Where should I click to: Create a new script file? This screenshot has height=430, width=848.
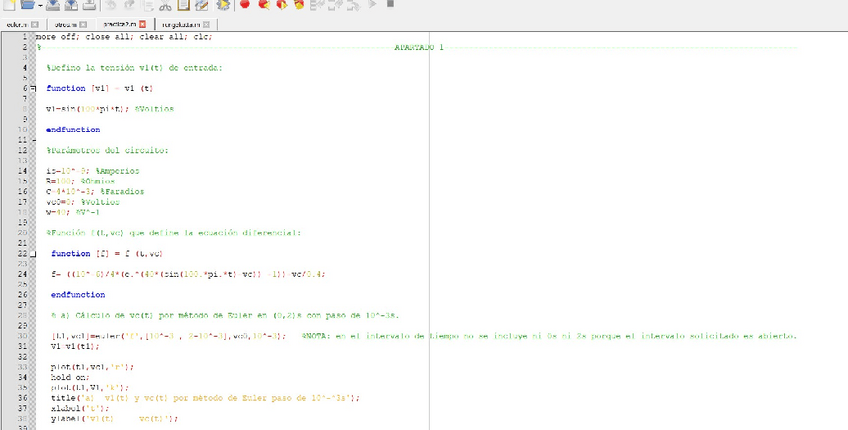pos(8,5)
